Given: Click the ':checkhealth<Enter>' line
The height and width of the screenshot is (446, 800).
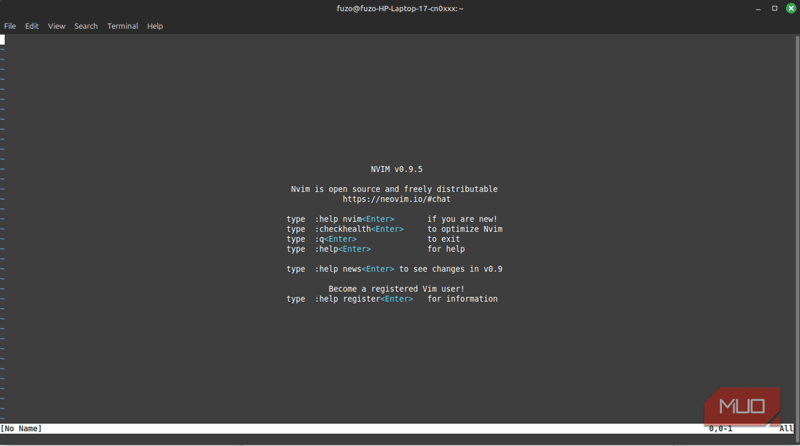Looking at the screenshot, I should [x=394, y=229].
